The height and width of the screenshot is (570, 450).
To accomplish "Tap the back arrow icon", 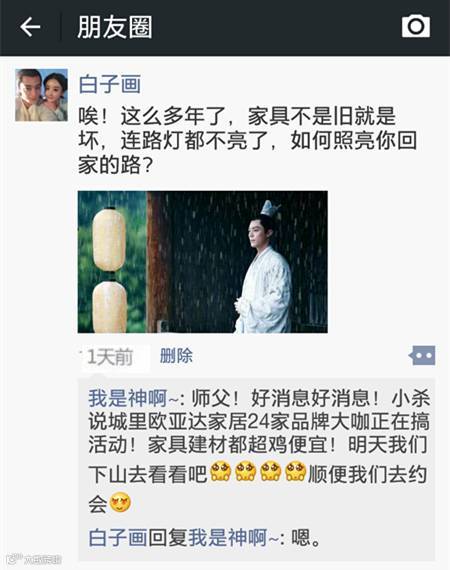I will pos(30,27).
